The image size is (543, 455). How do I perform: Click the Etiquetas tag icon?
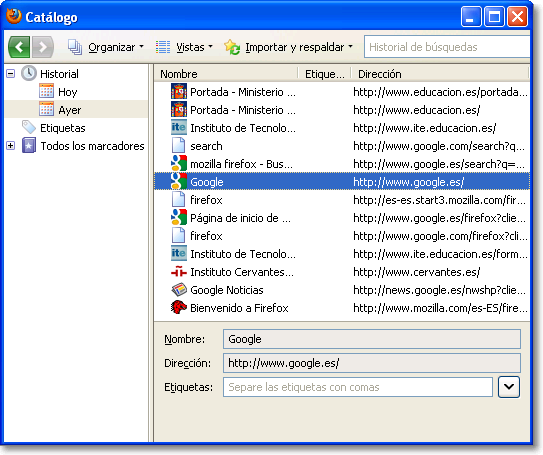pos(29,127)
